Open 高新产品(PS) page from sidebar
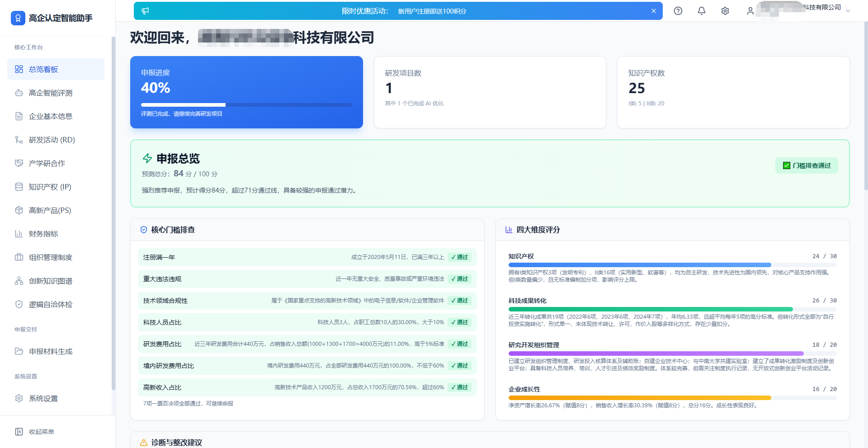 point(56,210)
